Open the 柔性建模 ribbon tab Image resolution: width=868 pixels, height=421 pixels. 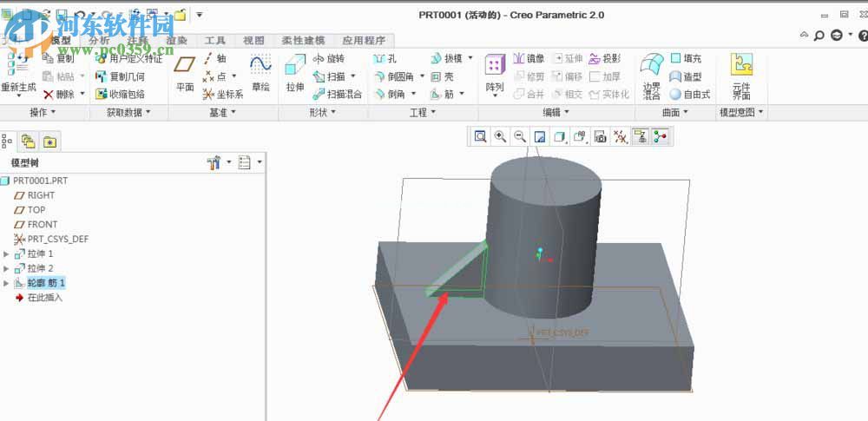coord(303,40)
